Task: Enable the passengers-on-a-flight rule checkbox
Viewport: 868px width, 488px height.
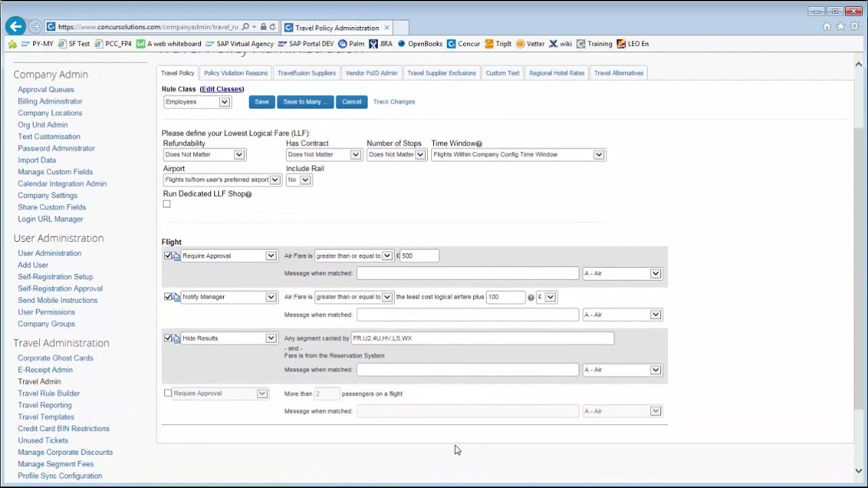Action: click(x=167, y=393)
